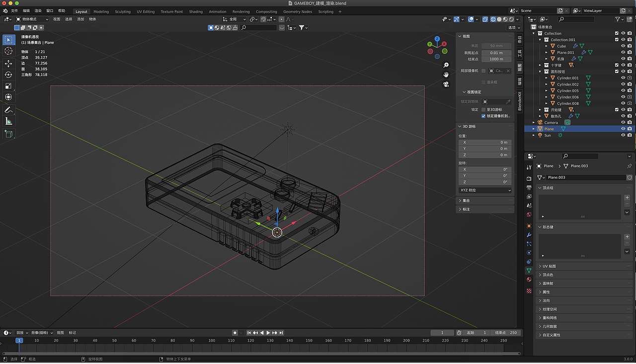Image resolution: width=636 pixels, height=364 pixels.
Task: Open the Output properties tab
Action: click(x=529, y=188)
